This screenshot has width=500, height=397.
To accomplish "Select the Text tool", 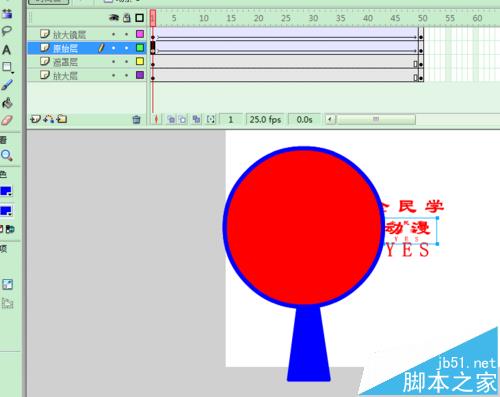I will click(x=6, y=50).
